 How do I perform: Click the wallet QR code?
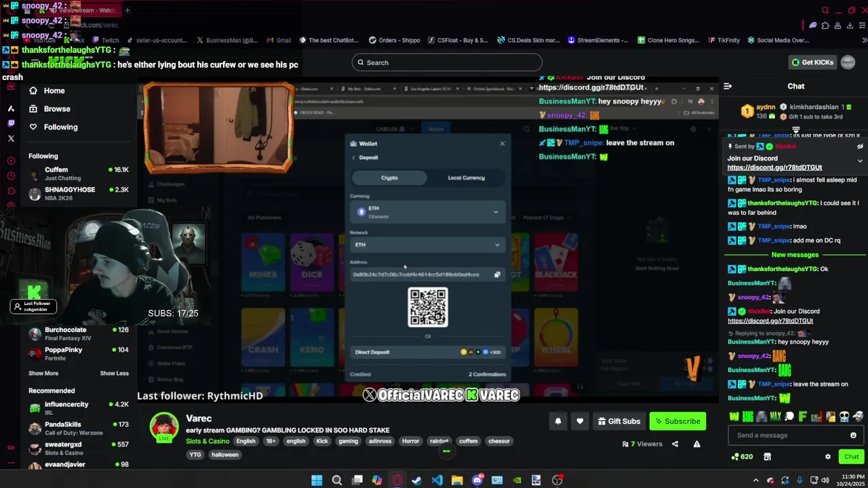pyautogui.click(x=428, y=307)
